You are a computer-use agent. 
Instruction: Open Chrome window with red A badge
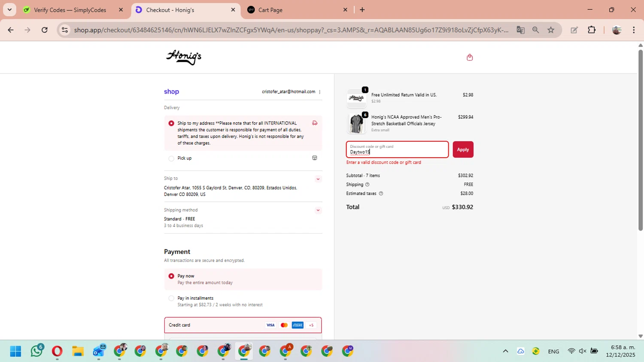[286, 351]
